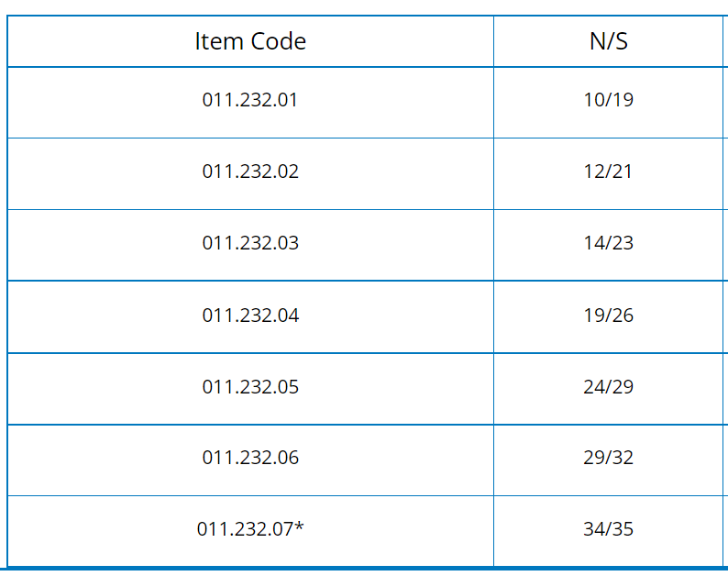The width and height of the screenshot is (728, 576).
Task: Select item code 011.232.06 cell
Action: 250,458
